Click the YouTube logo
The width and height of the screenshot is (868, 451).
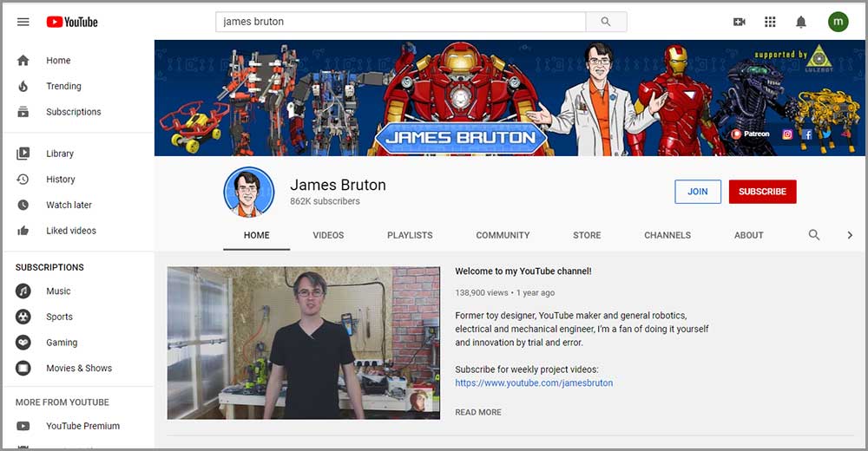click(72, 22)
